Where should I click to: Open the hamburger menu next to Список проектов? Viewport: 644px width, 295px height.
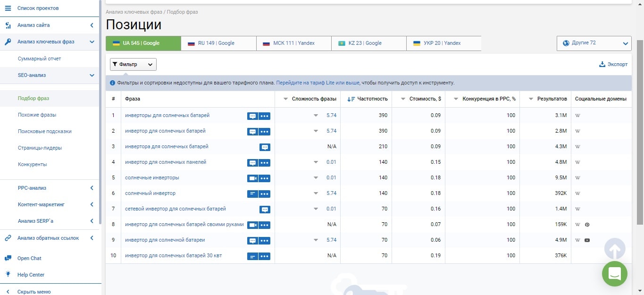8,8
